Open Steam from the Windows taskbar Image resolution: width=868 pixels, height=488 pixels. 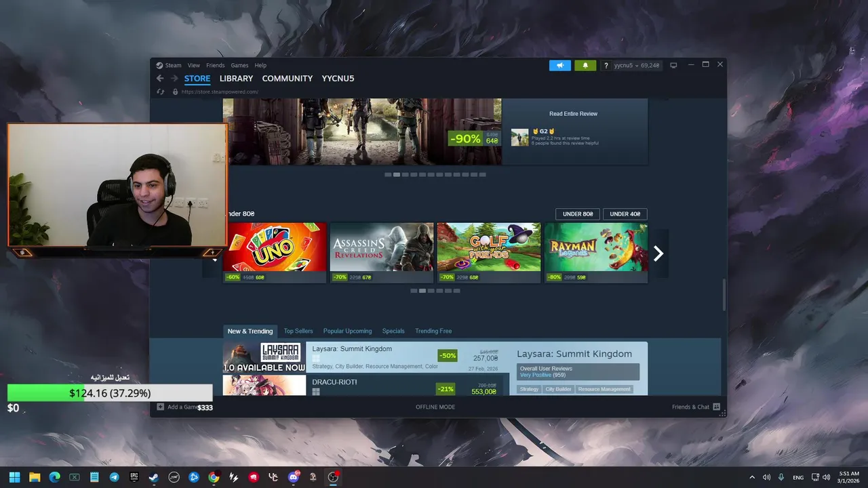[x=154, y=477]
